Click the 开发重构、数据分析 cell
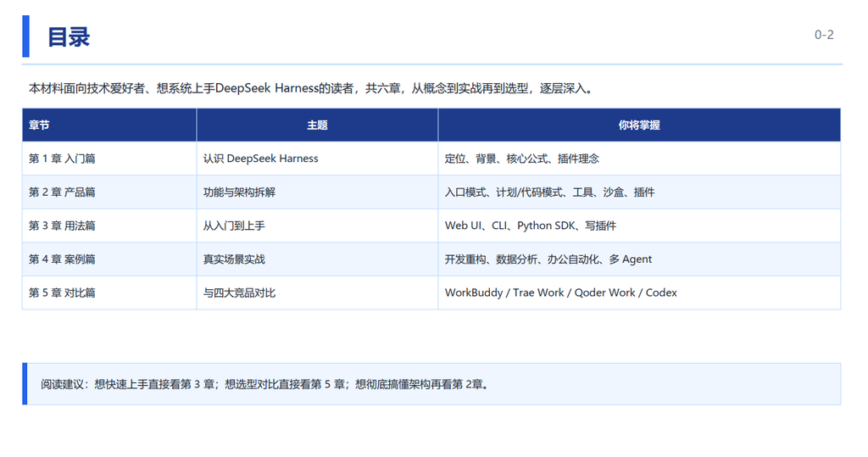This screenshot has height=457, width=868. [639, 259]
